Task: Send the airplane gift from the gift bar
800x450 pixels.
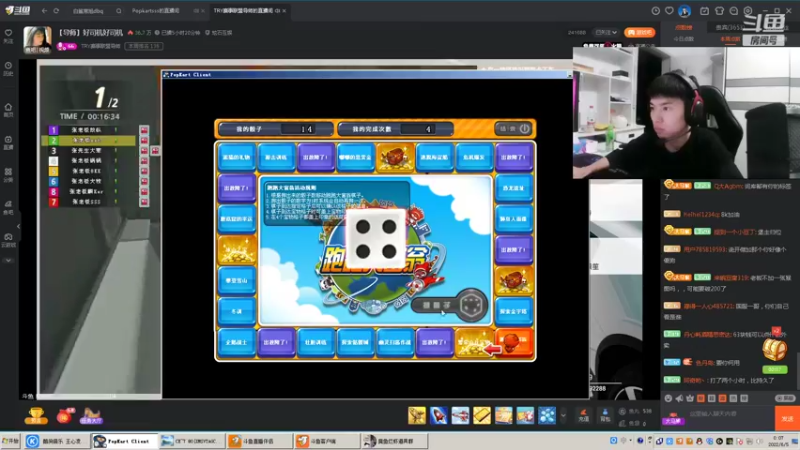Action: 460,415
